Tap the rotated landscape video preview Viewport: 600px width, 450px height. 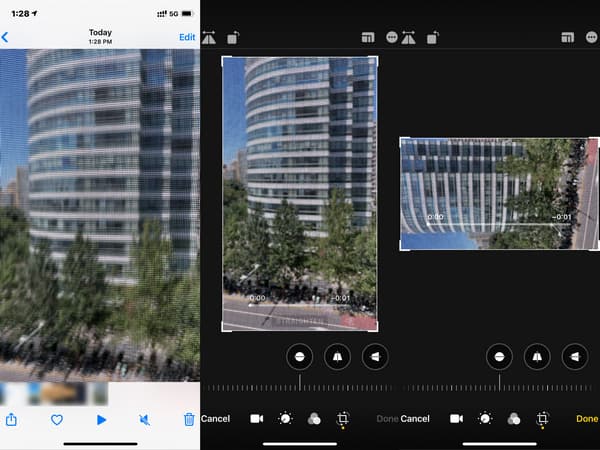(499, 194)
